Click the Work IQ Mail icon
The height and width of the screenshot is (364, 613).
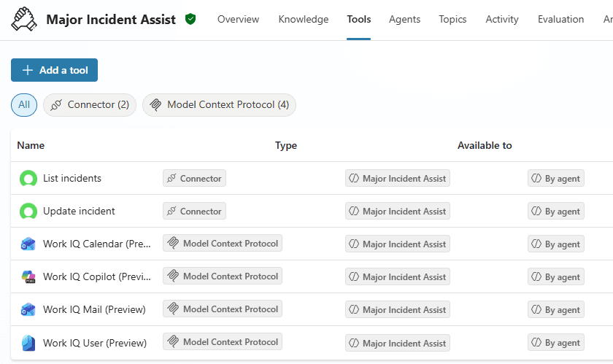28,310
